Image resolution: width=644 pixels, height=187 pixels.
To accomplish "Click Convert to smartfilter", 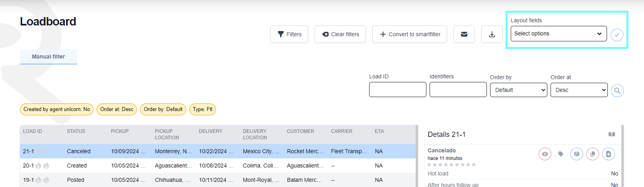I will pos(410,34).
